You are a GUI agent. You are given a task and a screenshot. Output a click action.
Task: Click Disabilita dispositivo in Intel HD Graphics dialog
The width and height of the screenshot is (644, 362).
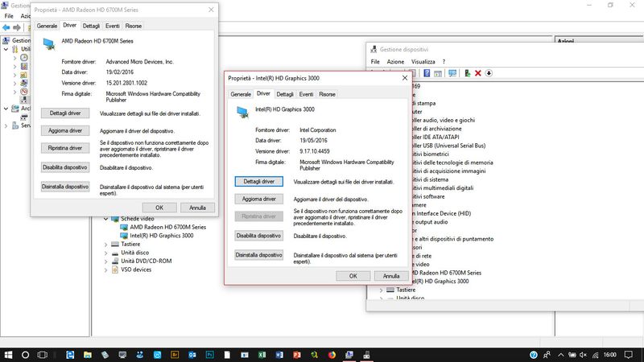click(258, 236)
